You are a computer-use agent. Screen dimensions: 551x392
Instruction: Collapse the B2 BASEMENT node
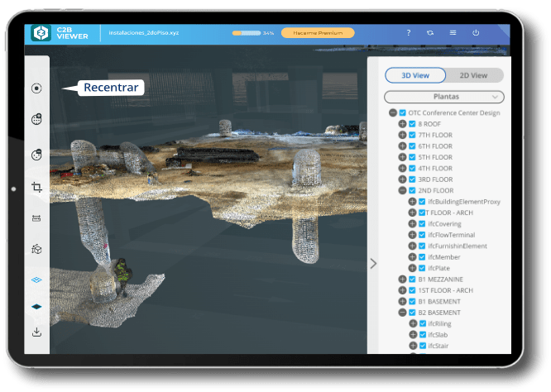pos(402,313)
